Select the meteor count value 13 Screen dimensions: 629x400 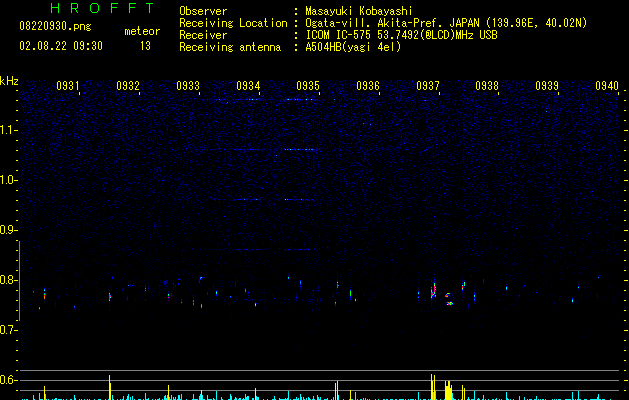pyautogui.click(x=145, y=46)
